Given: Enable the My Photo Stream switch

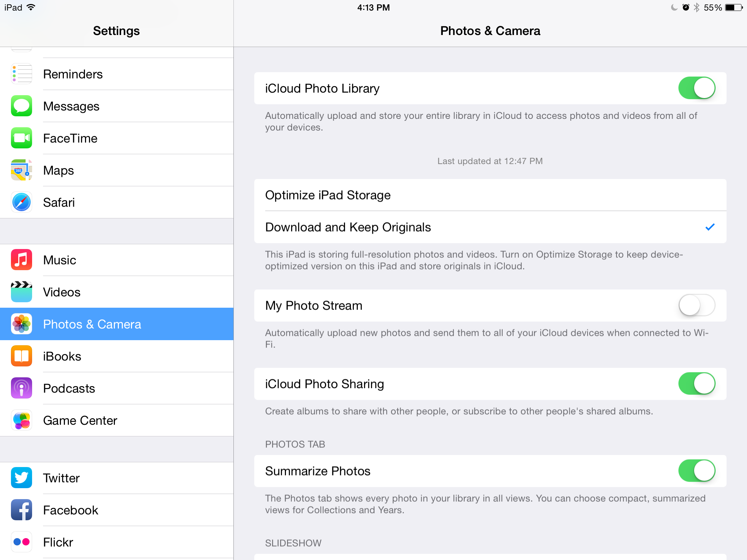Looking at the screenshot, I should point(697,306).
